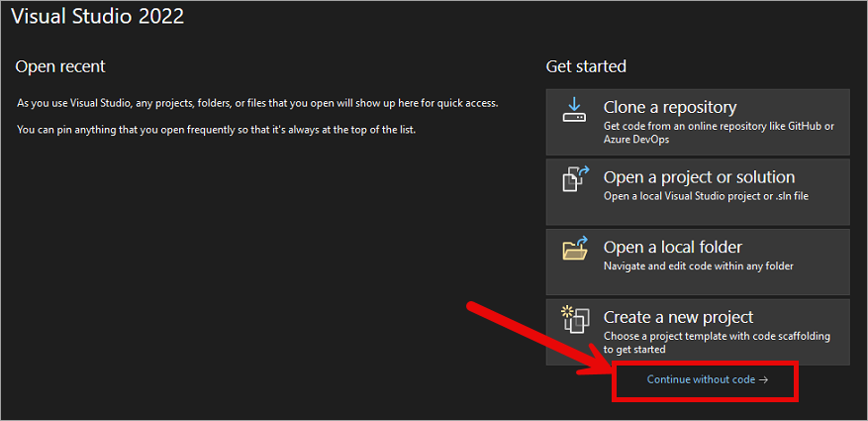
Task: Click the Clone a repository download icon
Action: click(574, 110)
